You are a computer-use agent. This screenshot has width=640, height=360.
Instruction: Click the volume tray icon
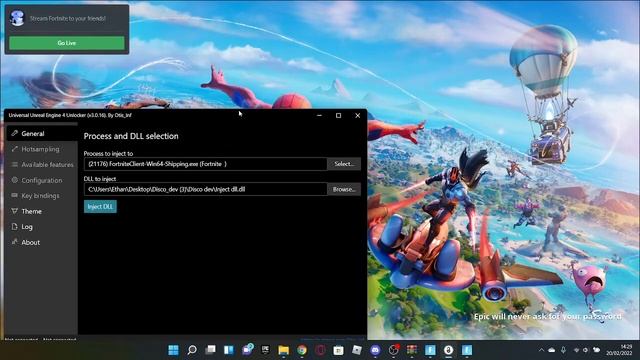[586, 350]
